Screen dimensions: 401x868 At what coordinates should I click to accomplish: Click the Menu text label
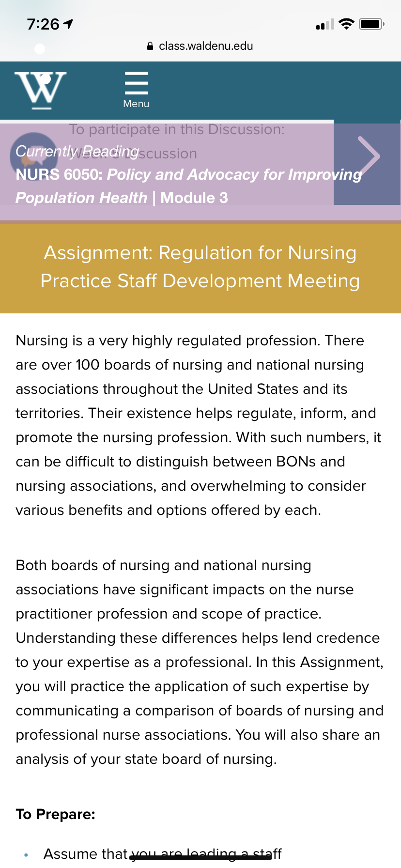136,104
